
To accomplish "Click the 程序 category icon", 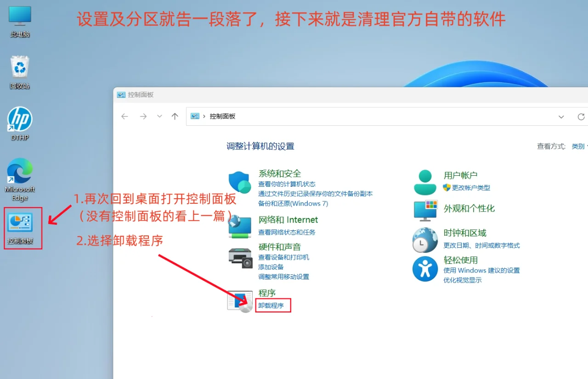I will (x=239, y=301).
